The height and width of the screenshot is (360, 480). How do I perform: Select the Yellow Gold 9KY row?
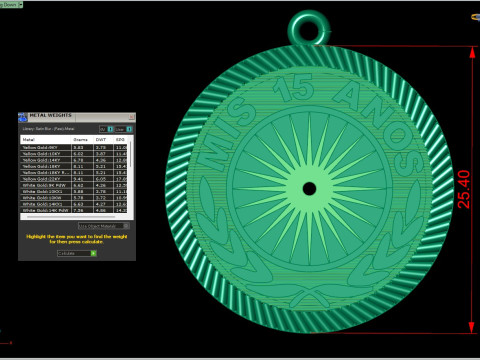(x=74, y=147)
